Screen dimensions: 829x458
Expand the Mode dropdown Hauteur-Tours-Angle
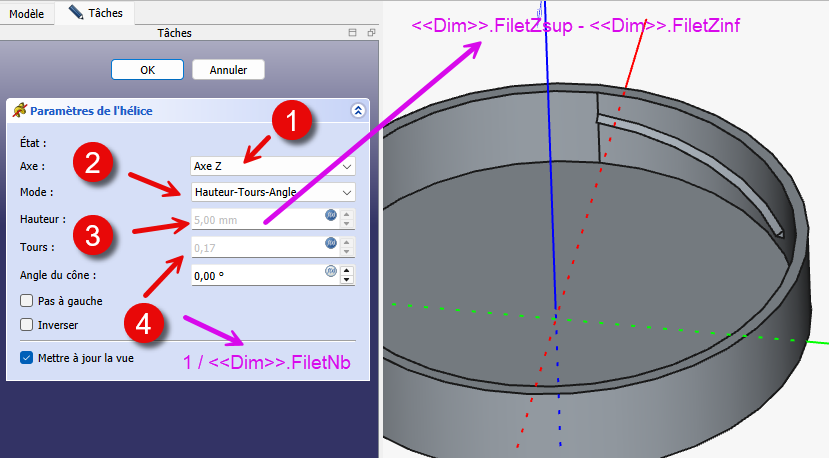[x=272, y=191]
